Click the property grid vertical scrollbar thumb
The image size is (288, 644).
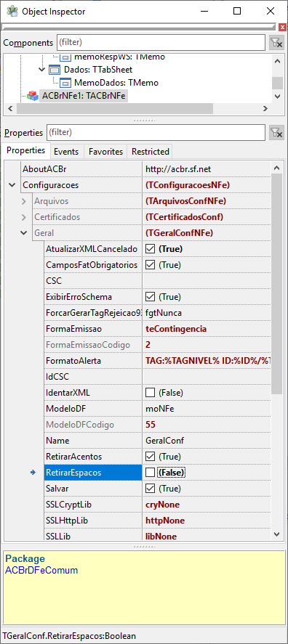click(276, 284)
